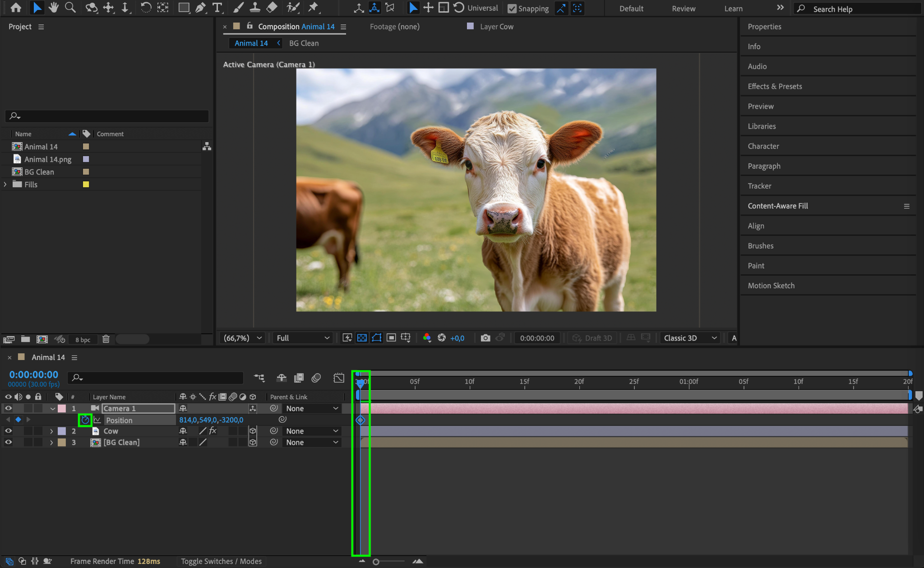Screen dimensions: 924x568
Task: Open the Effects & Presets panel
Action: point(775,86)
